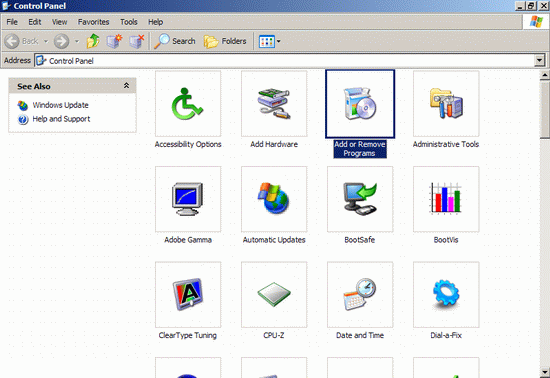The width and height of the screenshot is (550, 378).
Task: Open the Back button history dropdown arrow
Action: click(x=46, y=41)
